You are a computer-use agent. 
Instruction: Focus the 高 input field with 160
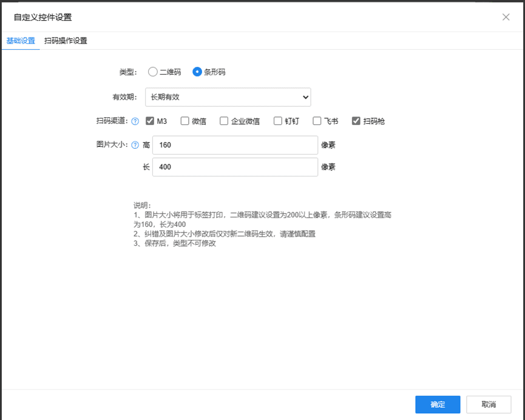point(235,145)
